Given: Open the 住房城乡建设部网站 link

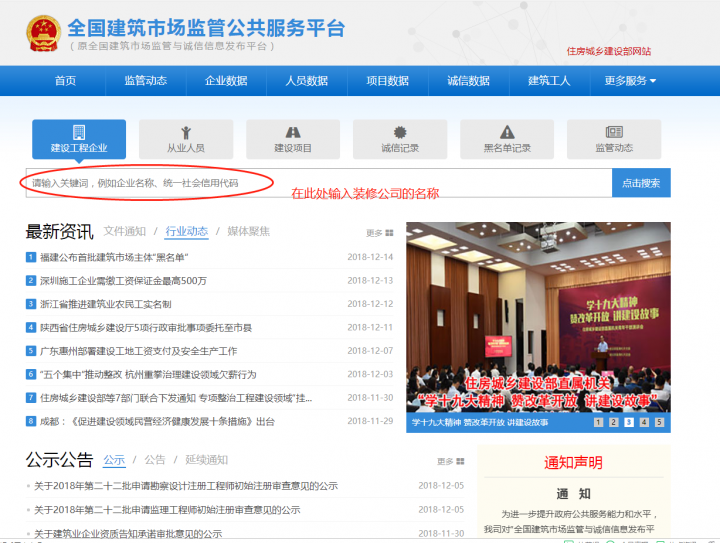Looking at the screenshot, I should [608, 50].
